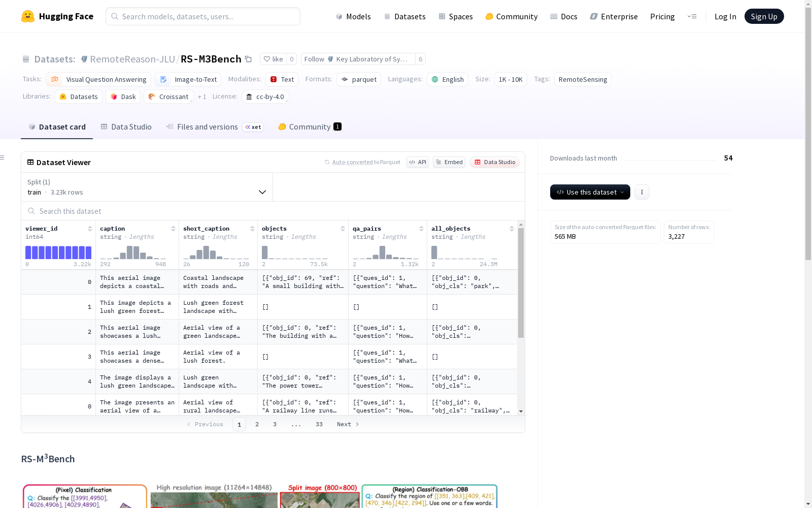Sort by the short_caption column
Image resolution: width=812 pixels, height=508 pixels.
pyautogui.click(x=252, y=229)
